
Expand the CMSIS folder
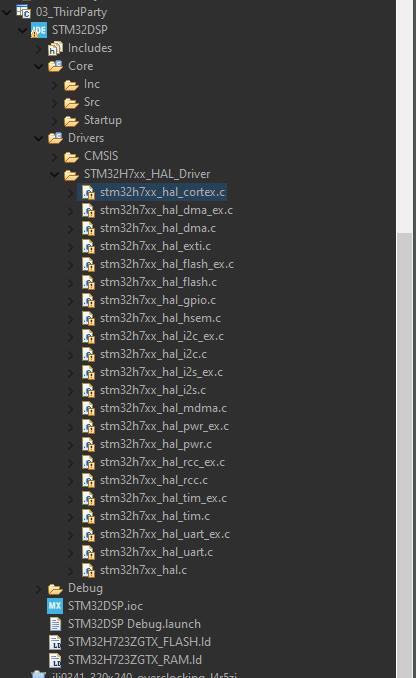(54, 157)
